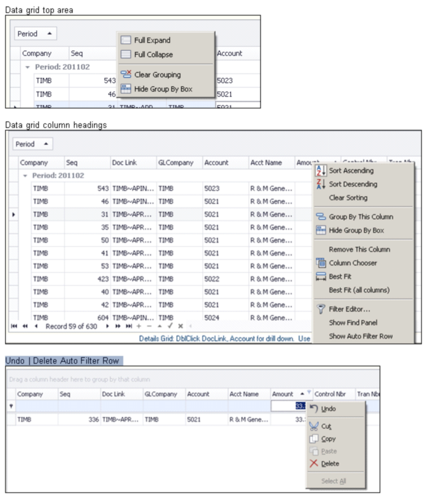Screen dimensions: 438x504
Task: Click Seq value 423 in middle grid
Action: point(103,279)
